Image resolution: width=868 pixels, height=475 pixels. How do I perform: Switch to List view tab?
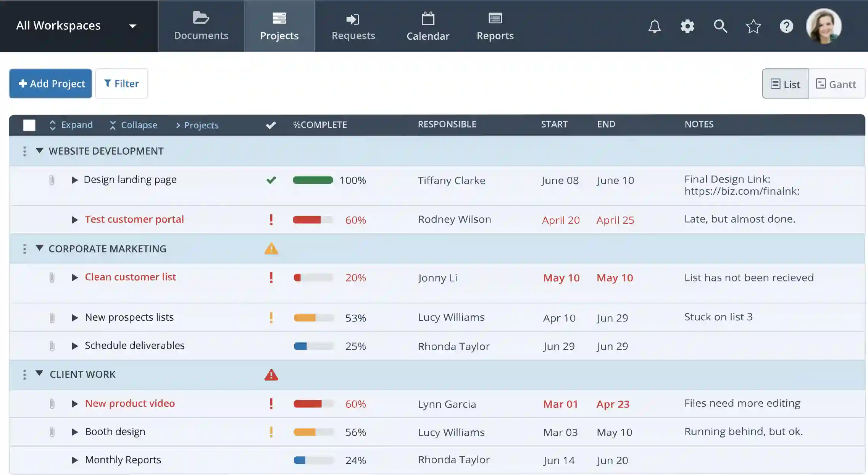coord(785,84)
